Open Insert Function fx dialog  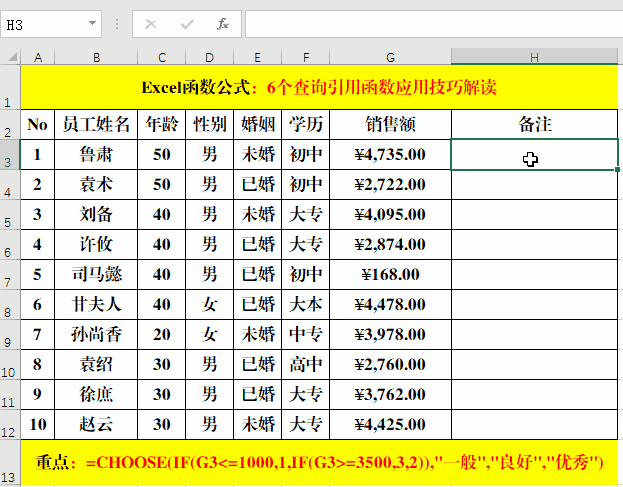pyautogui.click(x=222, y=24)
